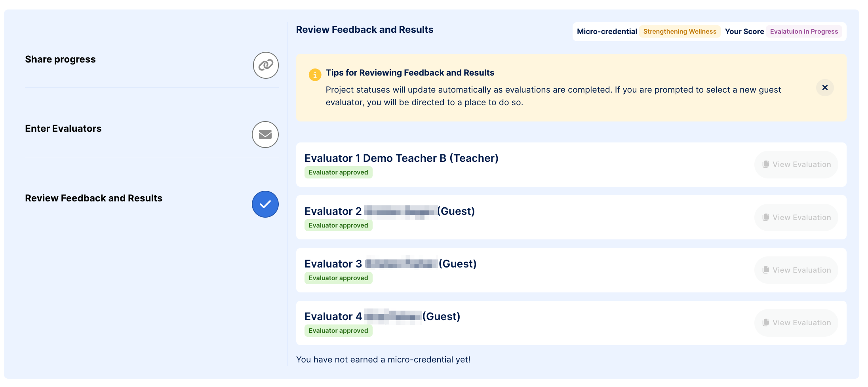This screenshot has height=387, width=868.
Task: Click the Evaluation in Progress score badge
Action: [x=804, y=32]
